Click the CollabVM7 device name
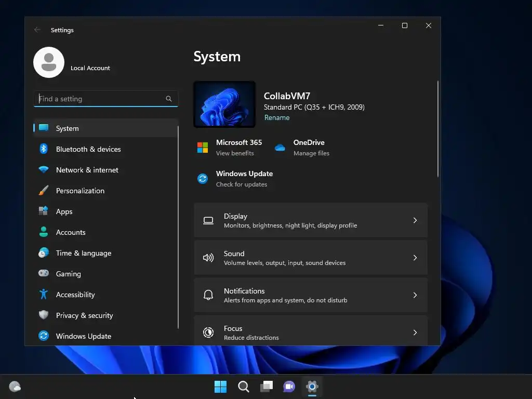Screen dimensions: 532x399 tap(287, 96)
